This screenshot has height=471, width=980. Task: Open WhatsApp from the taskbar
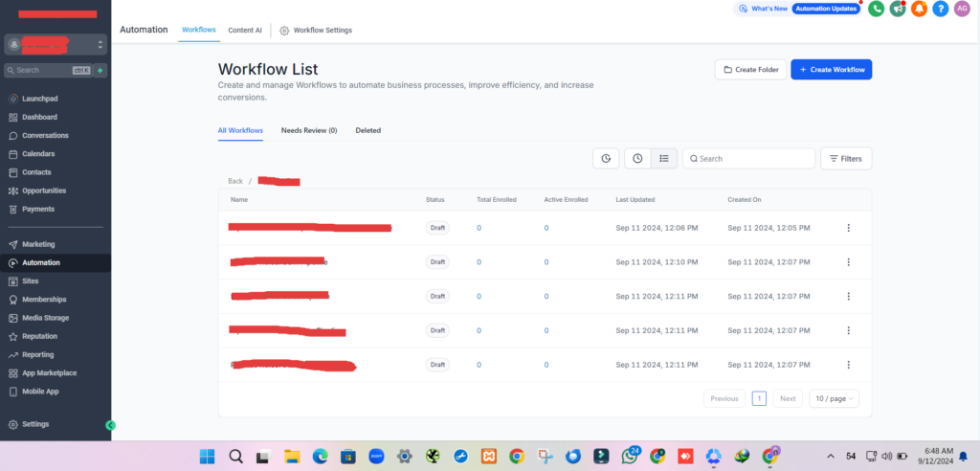click(630, 456)
